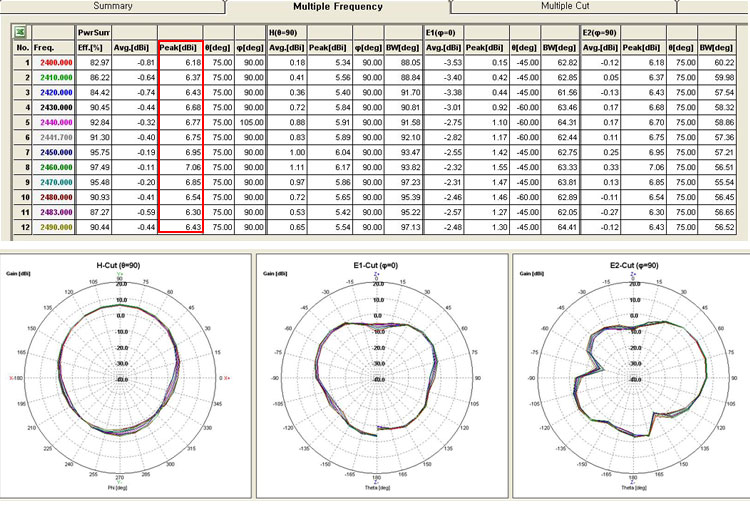
Task: Click the Excel export icon in table corner
Action: pyautogui.click(x=21, y=32)
